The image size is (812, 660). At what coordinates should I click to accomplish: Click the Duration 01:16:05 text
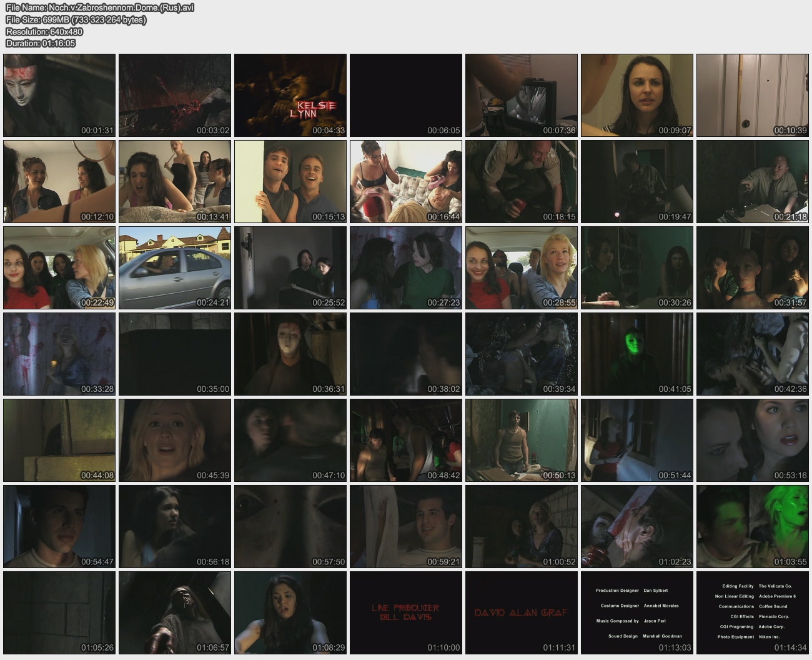click(41, 43)
